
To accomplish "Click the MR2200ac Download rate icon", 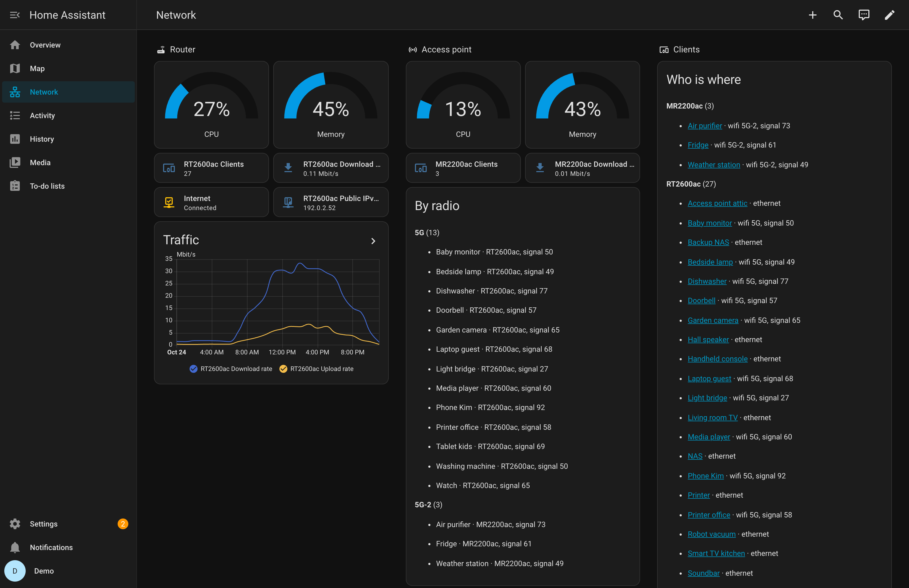I will (x=540, y=168).
